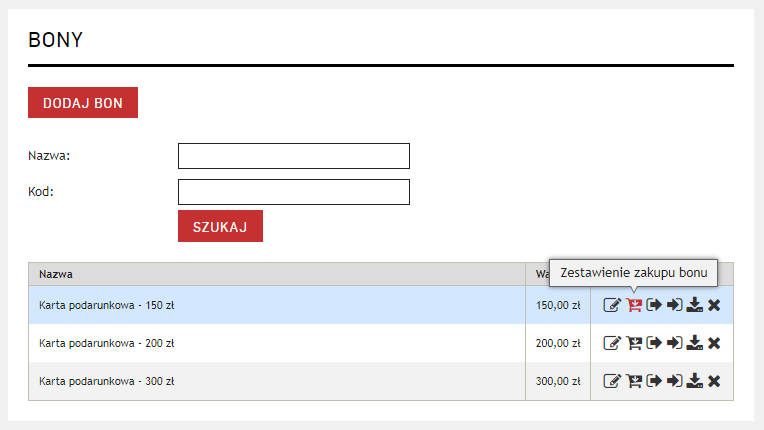
Task: Remove the 200 zł gift card with X
Action: point(714,343)
